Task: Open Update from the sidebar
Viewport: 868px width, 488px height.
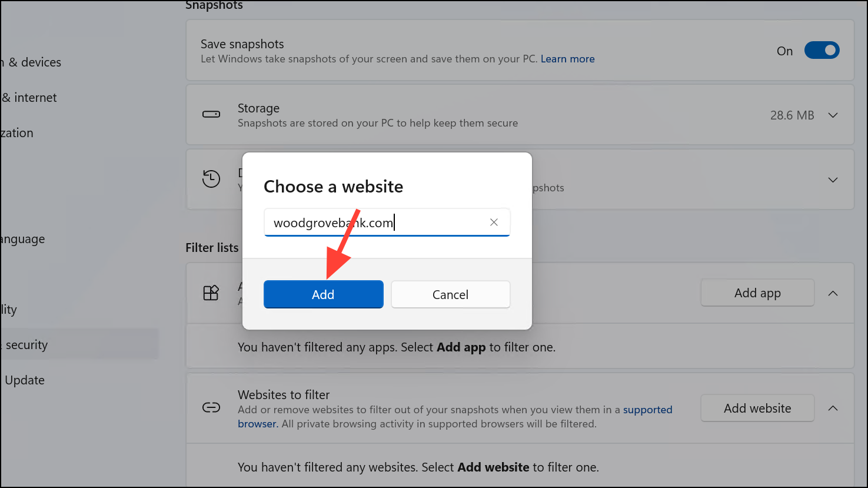Action: click(x=24, y=380)
